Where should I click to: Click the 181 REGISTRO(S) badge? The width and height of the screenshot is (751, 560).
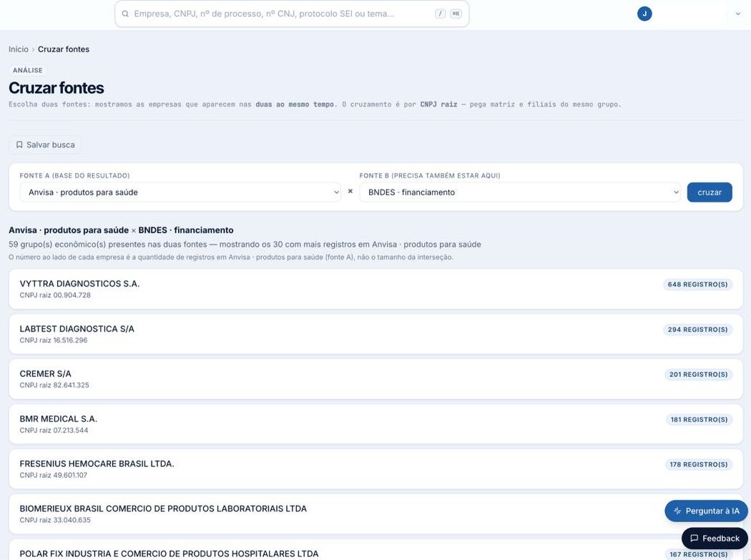point(699,420)
